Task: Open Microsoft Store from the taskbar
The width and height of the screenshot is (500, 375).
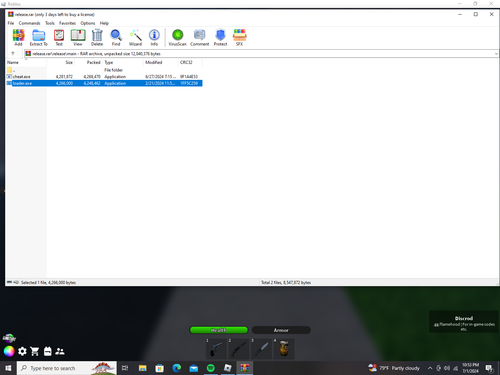Action: tap(160, 368)
